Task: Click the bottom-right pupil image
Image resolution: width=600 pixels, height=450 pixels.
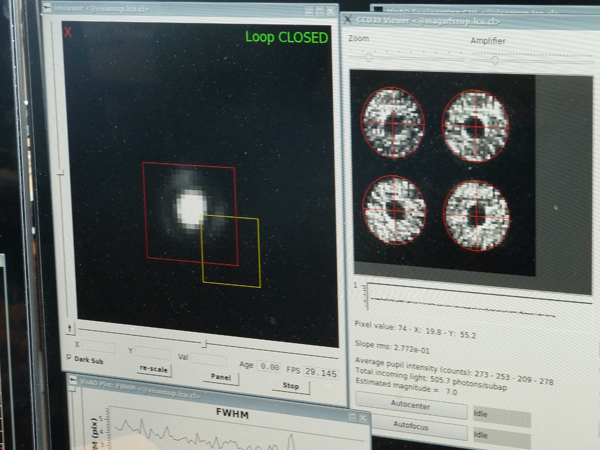Action: pos(476,216)
